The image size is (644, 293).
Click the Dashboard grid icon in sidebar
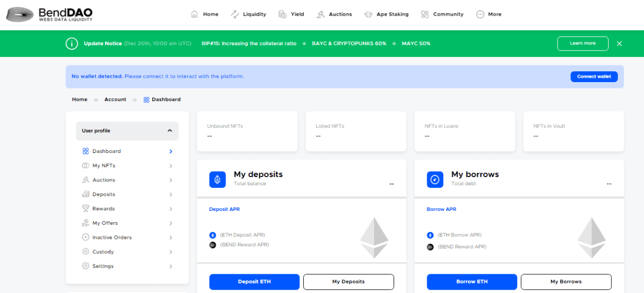[85, 151]
